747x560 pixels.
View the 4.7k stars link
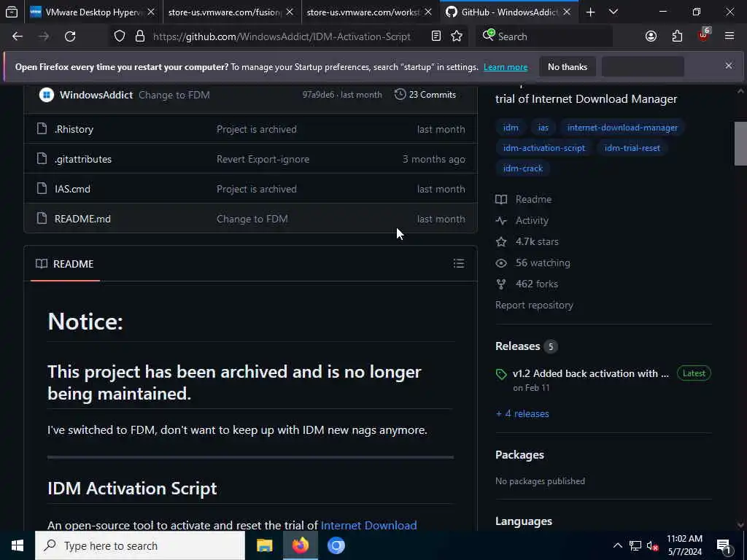527,241
